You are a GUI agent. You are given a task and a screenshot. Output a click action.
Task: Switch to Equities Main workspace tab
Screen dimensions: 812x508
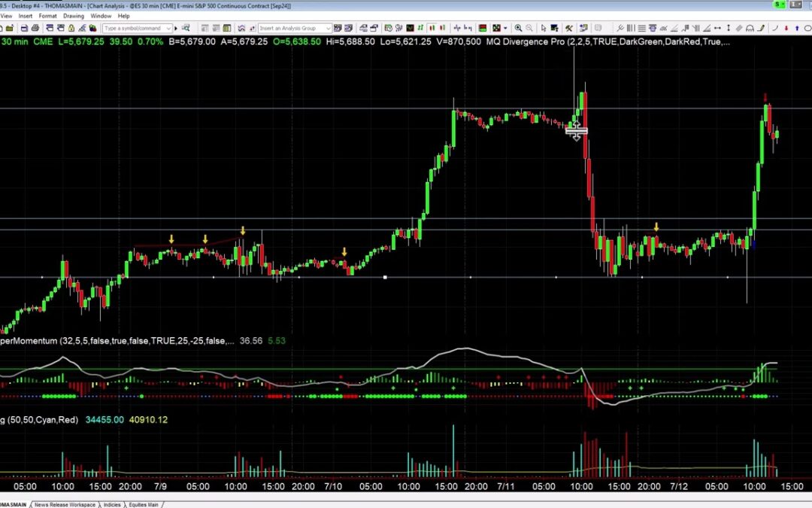pos(144,504)
